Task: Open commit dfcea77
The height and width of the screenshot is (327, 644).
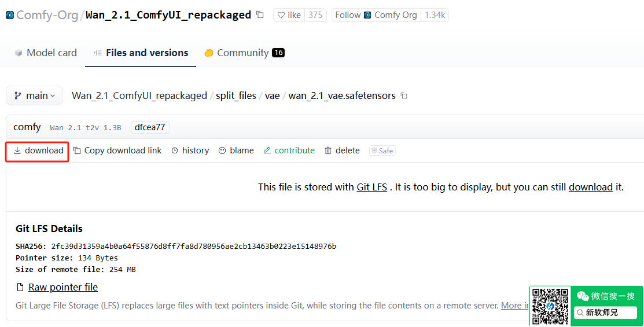Action: coord(150,127)
